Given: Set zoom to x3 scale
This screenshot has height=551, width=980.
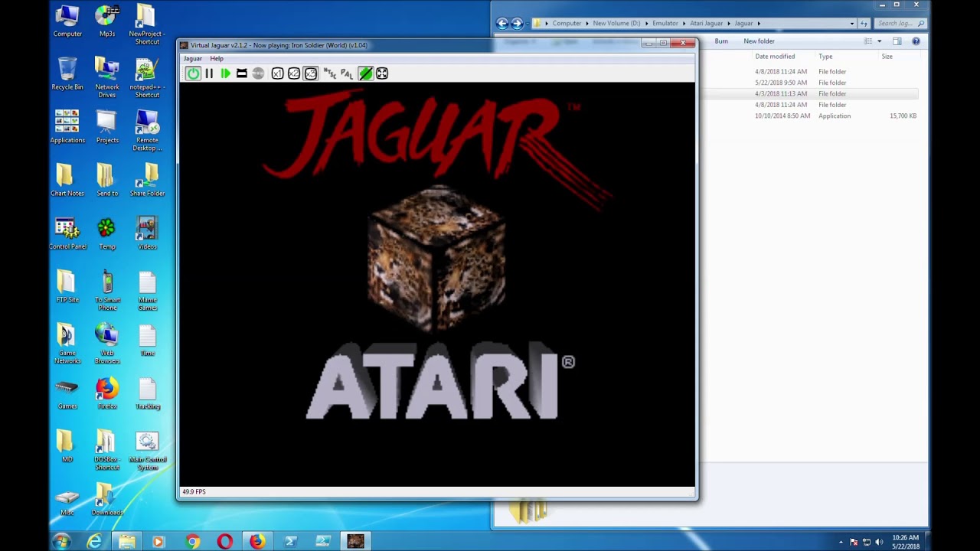Looking at the screenshot, I should 311,73.
